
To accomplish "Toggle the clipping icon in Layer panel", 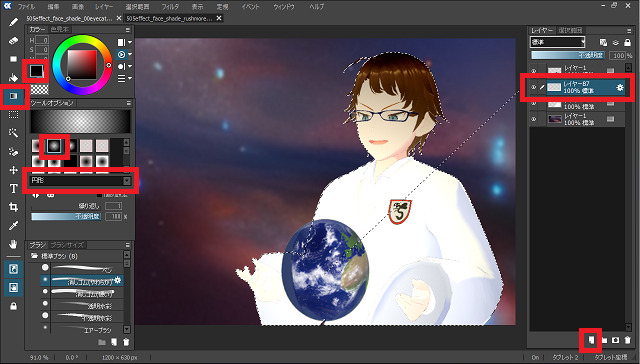I will pos(616,42).
